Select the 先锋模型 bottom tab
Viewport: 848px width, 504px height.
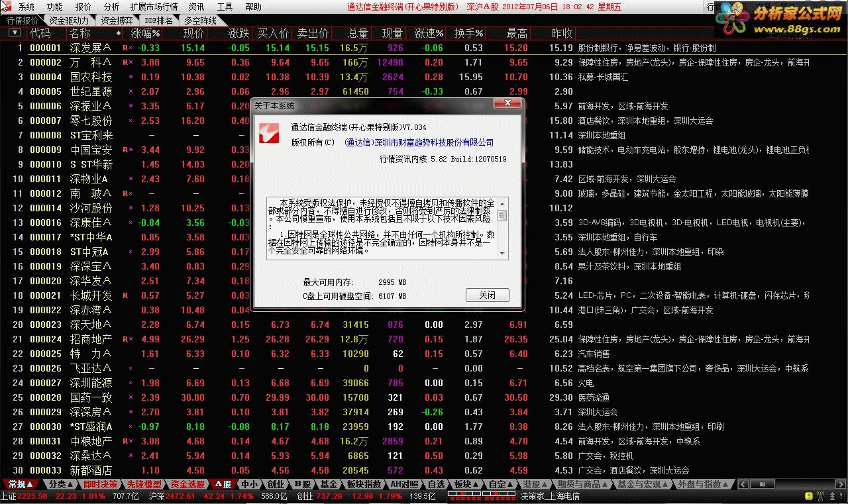tap(144, 484)
